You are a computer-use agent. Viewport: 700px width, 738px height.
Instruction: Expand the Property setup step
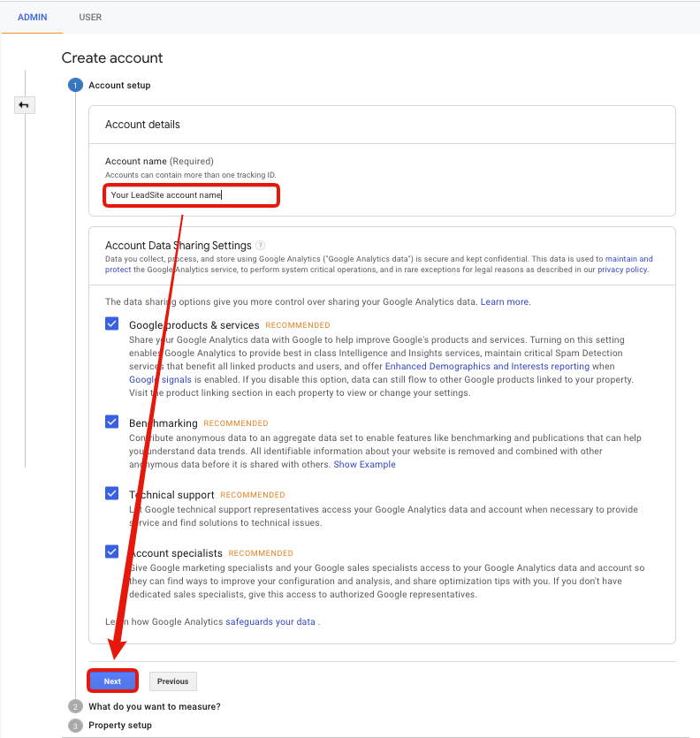point(120,725)
